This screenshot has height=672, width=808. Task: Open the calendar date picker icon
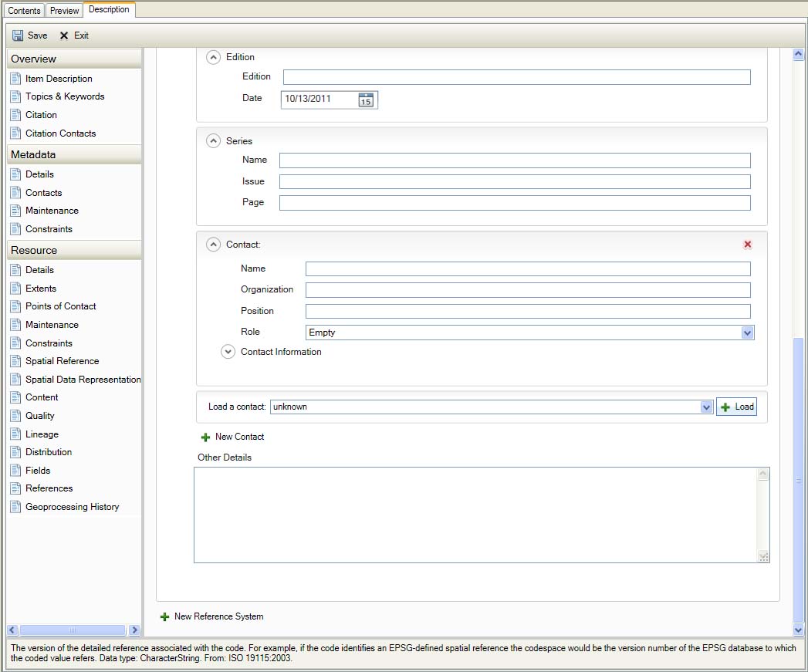click(366, 100)
